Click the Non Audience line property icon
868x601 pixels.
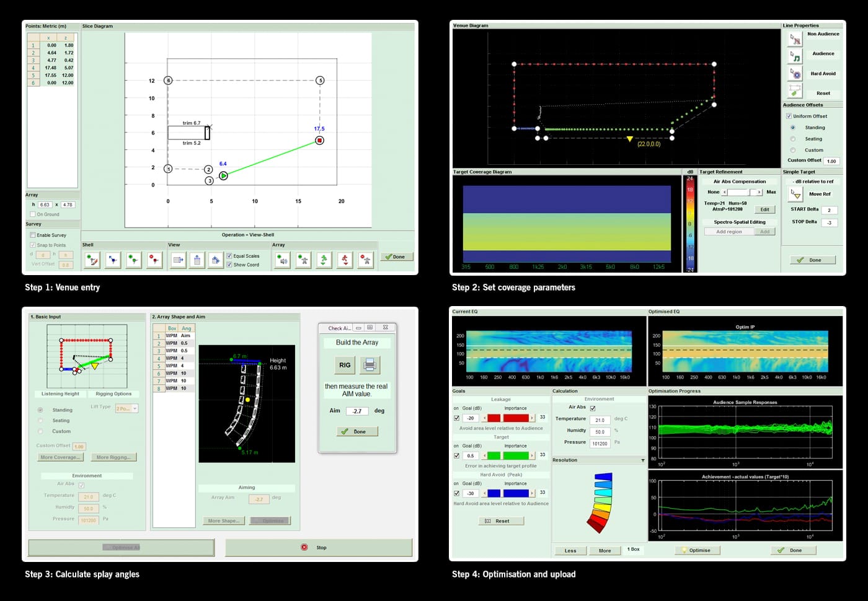click(x=795, y=39)
